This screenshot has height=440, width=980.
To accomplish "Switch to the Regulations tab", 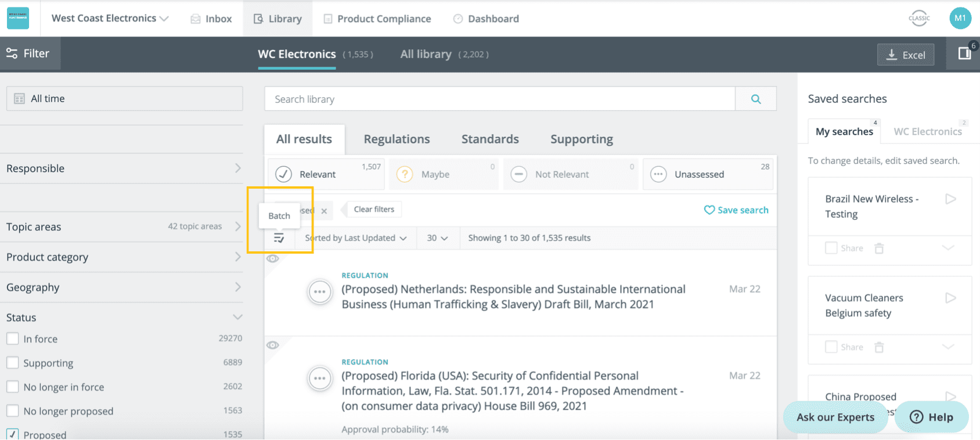I will click(397, 139).
